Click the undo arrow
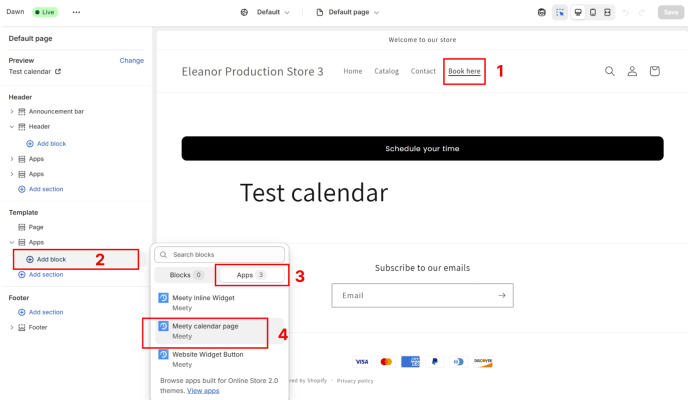 tap(626, 12)
